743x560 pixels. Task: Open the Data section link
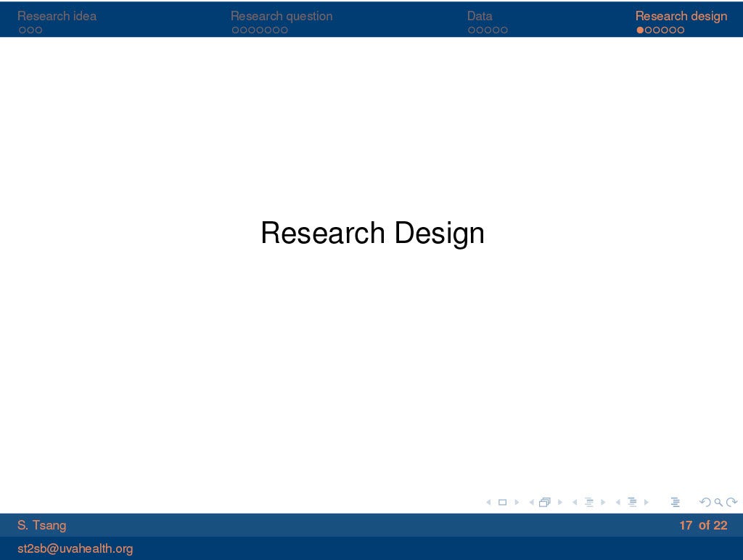tap(480, 16)
